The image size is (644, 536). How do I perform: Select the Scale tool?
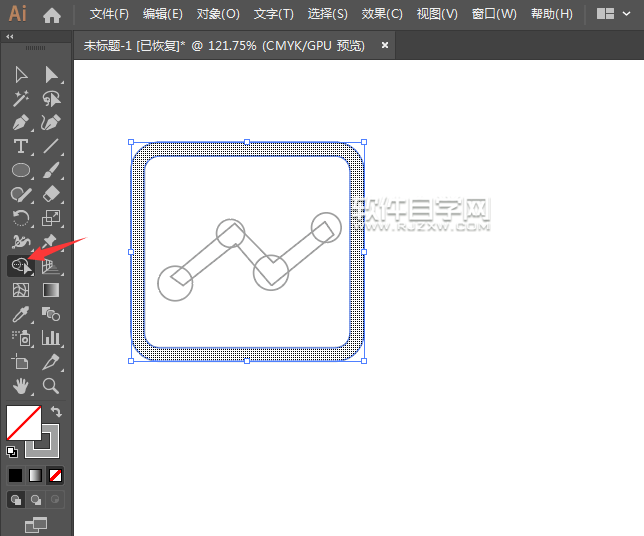click(51, 218)
